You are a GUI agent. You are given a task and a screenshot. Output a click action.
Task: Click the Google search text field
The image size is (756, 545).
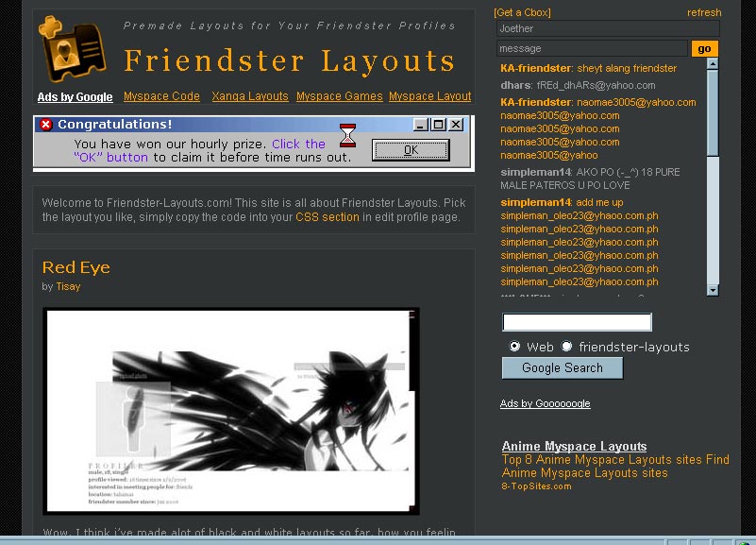click(577, 322)
